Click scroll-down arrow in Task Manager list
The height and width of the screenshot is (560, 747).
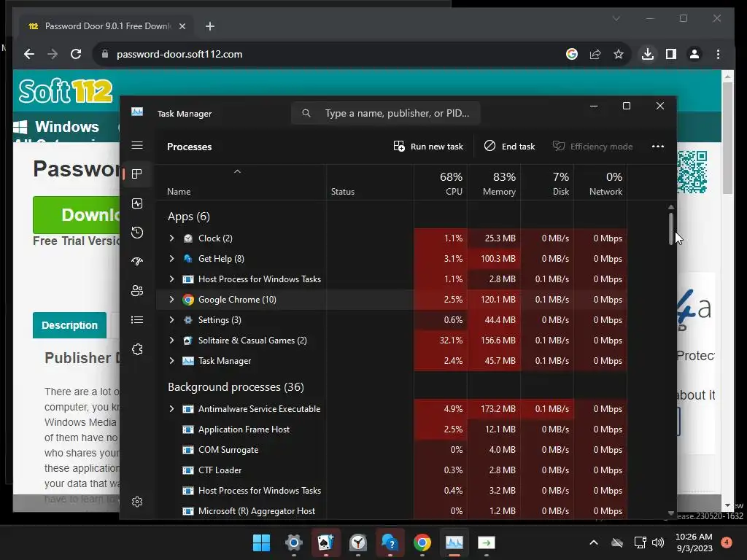pyautogui.click(x=671, y=513)
